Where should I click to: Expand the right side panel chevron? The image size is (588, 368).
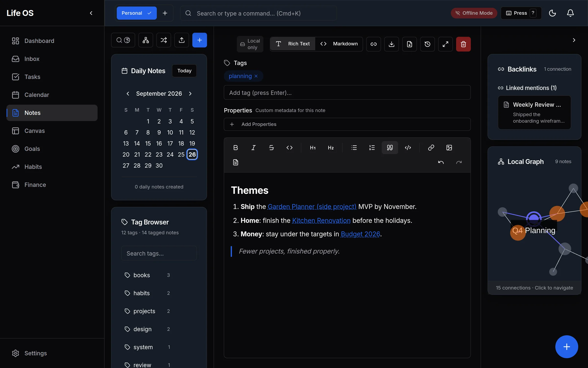coord(574,40)
